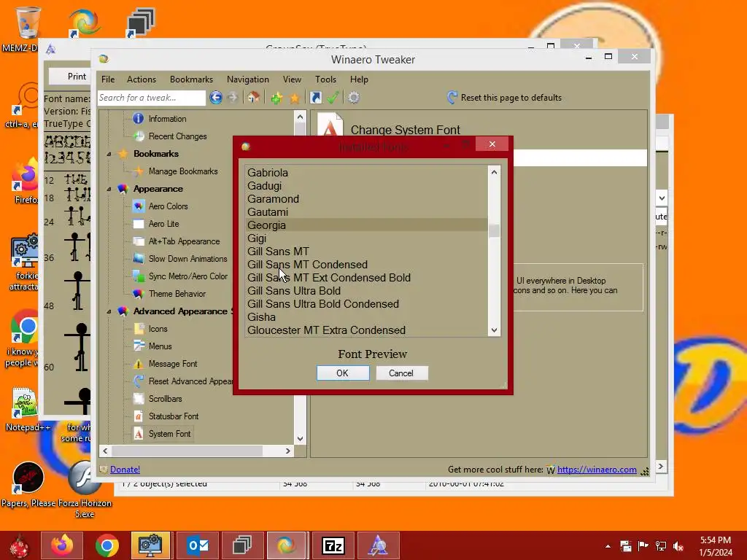Collapse the Appearance tree node
The image size is (747, 560).
(109, 189)
